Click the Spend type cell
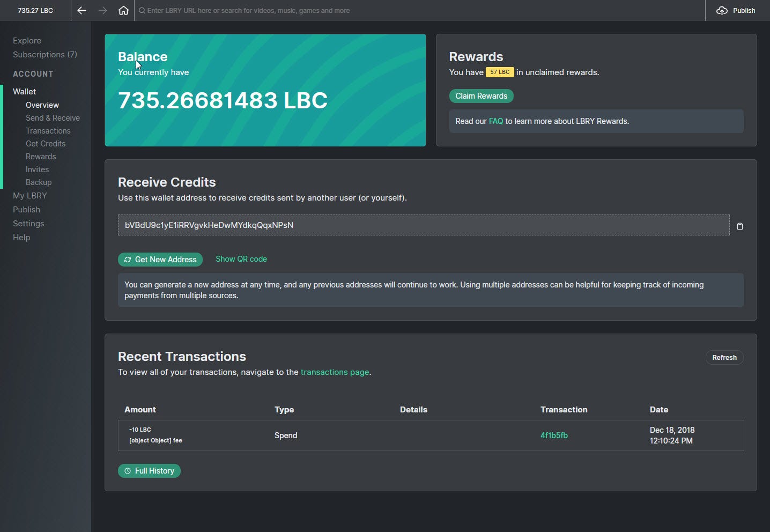The height and width of the screenshot is (532, 770). (x=286, y=435)
